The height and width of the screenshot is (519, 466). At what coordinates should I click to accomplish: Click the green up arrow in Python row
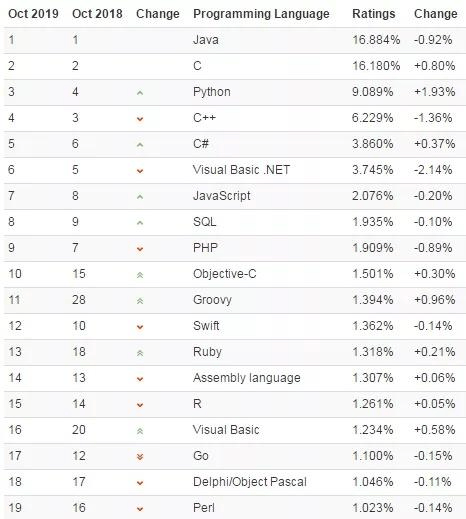click(x=140, y=93)
